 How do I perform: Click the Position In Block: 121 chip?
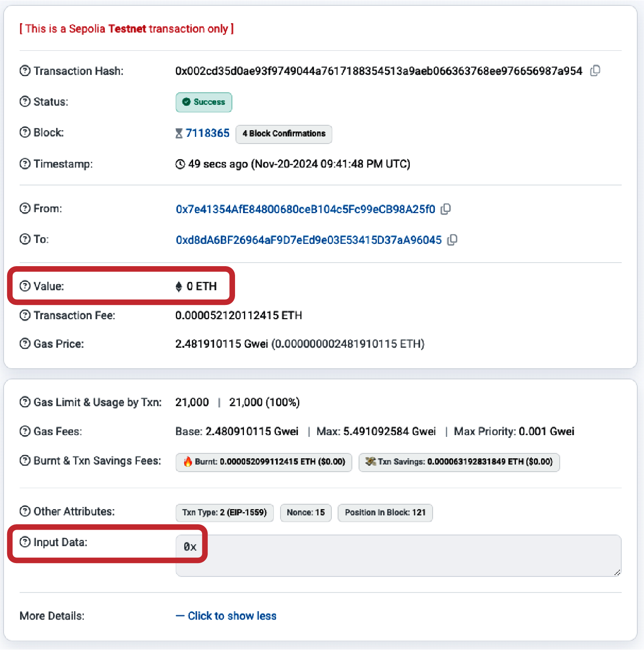(385, 513)
